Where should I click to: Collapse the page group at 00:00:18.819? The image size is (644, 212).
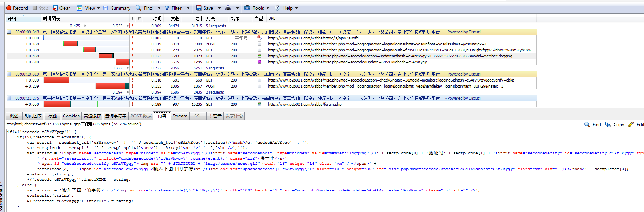[9, 74]
